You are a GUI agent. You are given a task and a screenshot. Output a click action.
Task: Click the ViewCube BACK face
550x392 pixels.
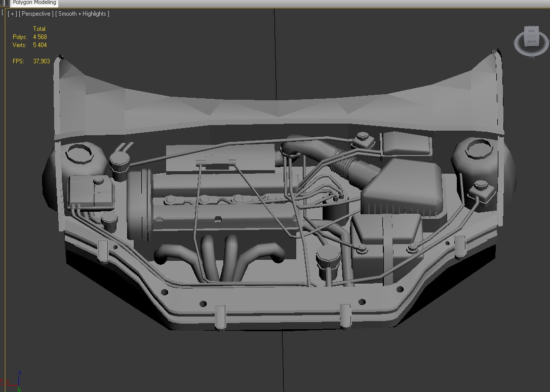click(x=532, y=42)
